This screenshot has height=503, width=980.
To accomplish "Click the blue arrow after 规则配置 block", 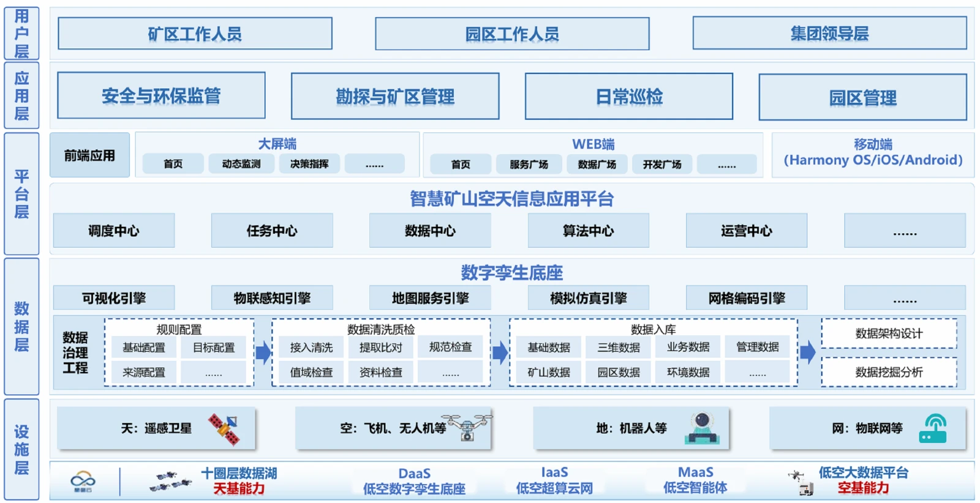I will point(263,352).
